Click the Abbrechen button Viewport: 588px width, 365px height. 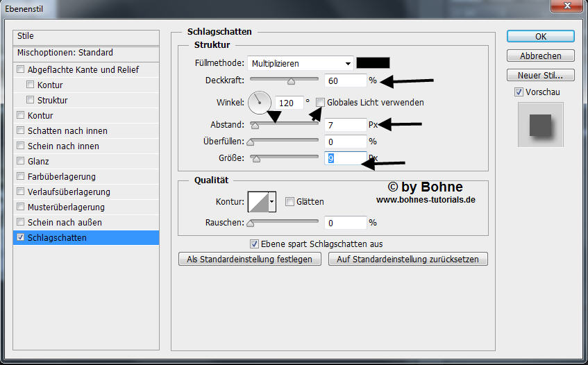[540, 56]
